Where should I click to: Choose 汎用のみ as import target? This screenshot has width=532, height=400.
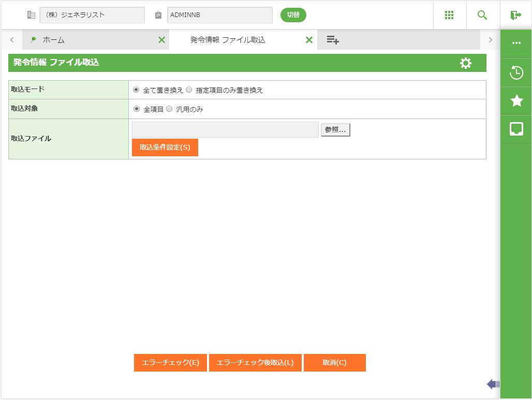tap(169, 109)
